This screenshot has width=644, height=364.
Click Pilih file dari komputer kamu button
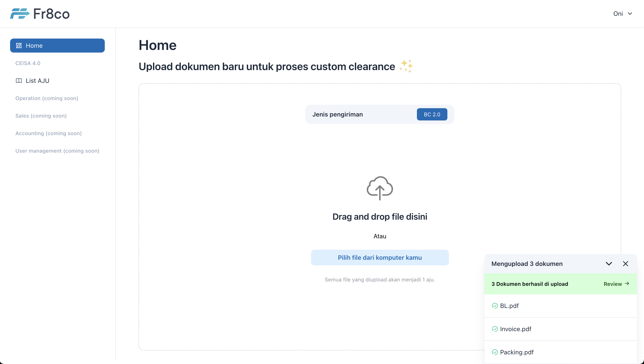pos(380,258)
